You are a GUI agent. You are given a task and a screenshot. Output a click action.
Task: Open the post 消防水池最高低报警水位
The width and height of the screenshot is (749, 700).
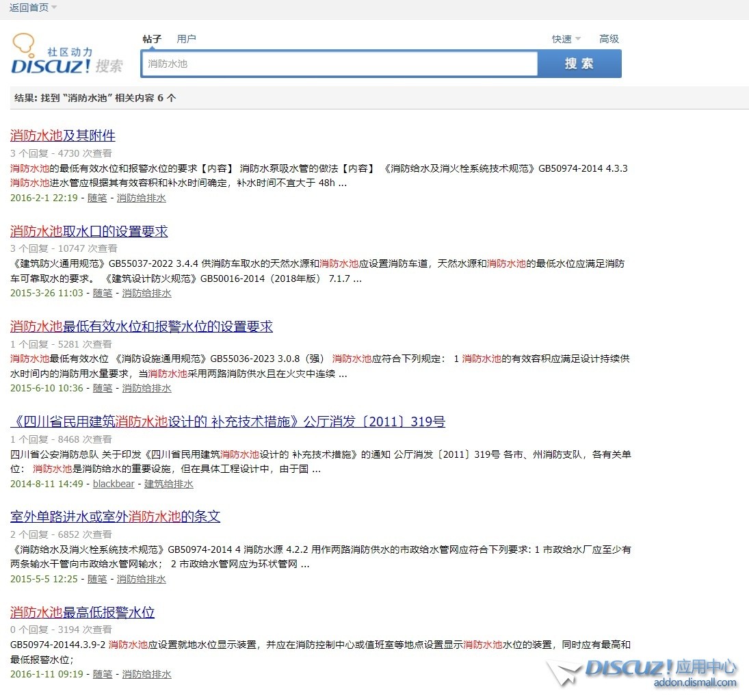pos(83,612)
